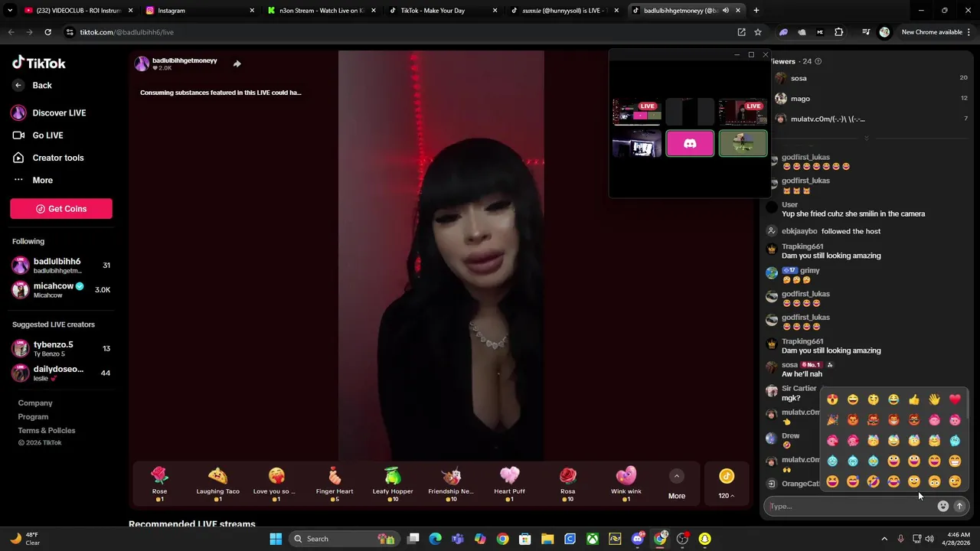The height and width of the screenshot is (551, 980).
Task: Click the Discord tile in popup window
Action: (x=690, y=143)
